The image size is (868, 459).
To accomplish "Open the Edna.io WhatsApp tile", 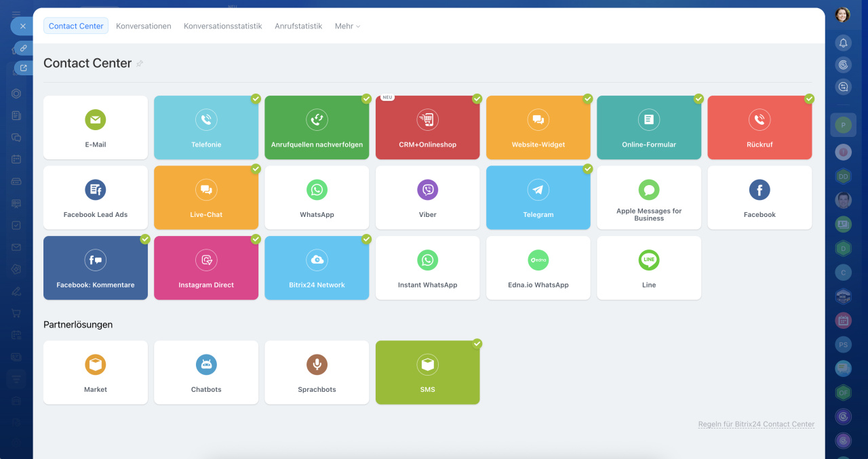I will [x=538, y=268].
